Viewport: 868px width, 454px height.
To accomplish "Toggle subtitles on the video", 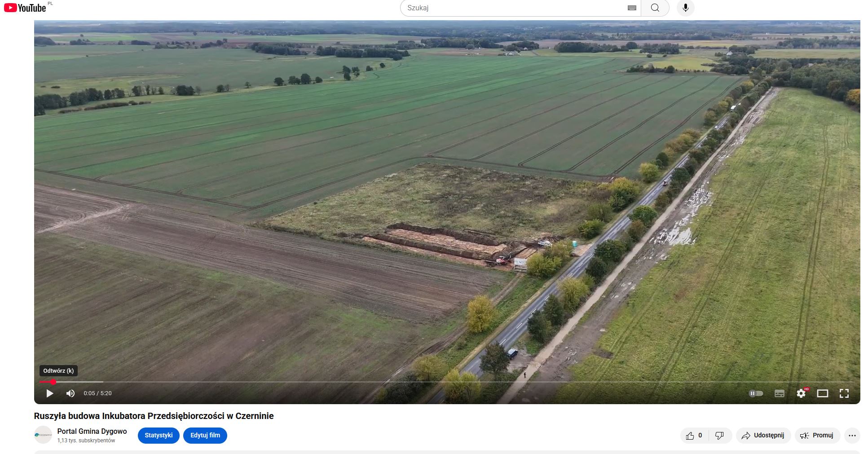I will click(779, 393).
